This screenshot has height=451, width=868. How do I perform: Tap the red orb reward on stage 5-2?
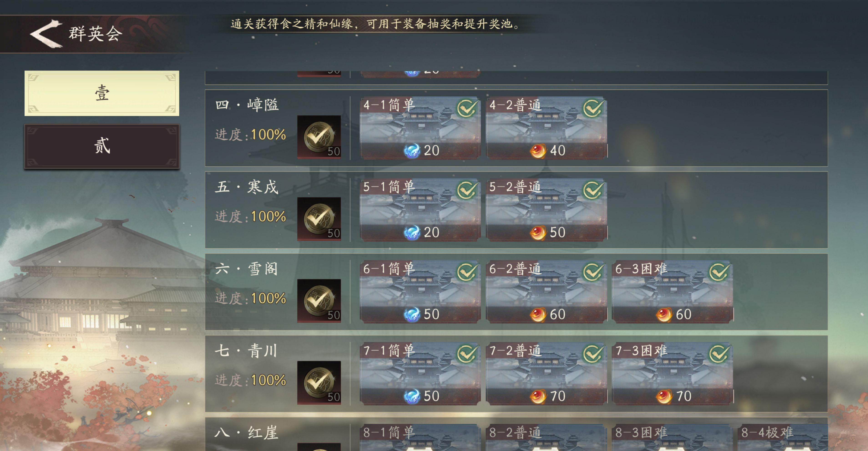click(x=538, y=232)
